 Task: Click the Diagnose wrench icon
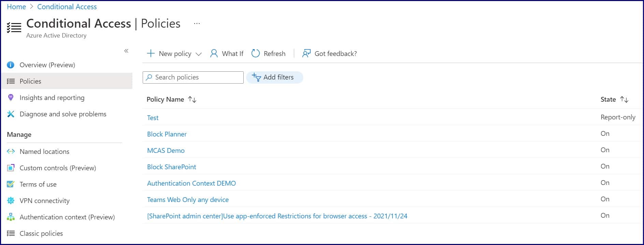[11, 114]
